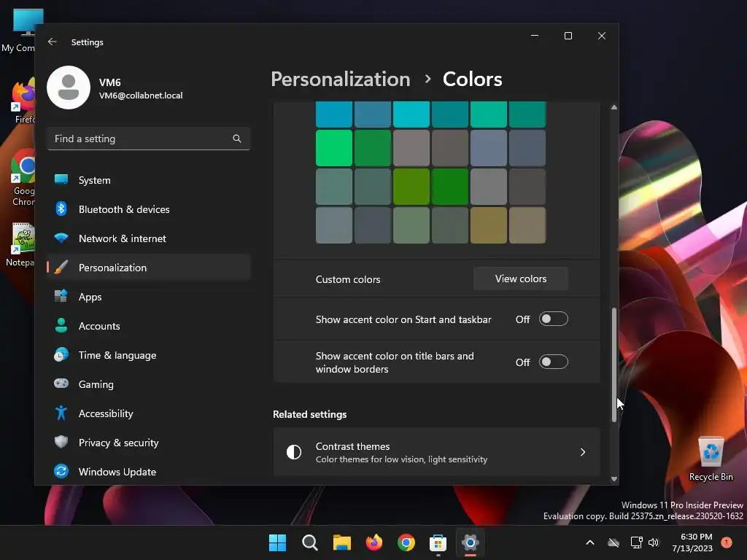Open Contrast themes related setting
The width and height of the screenshot is (747, 560).
coord(436,452)
